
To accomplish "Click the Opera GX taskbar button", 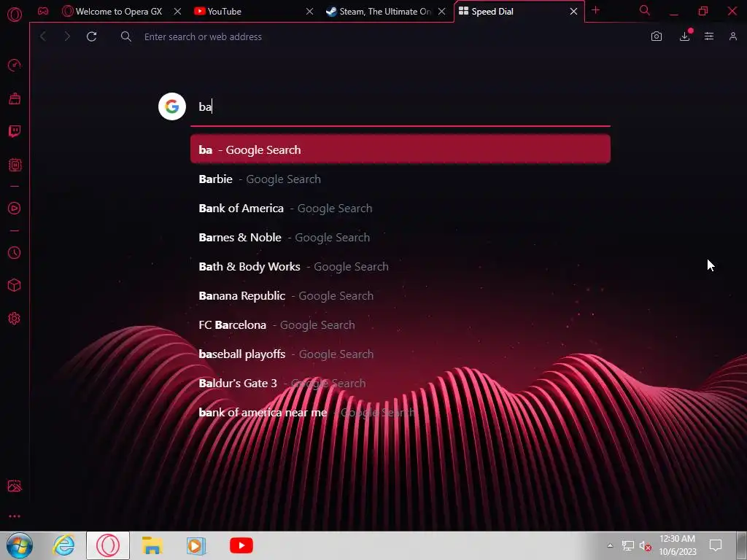I will [108, 545].
